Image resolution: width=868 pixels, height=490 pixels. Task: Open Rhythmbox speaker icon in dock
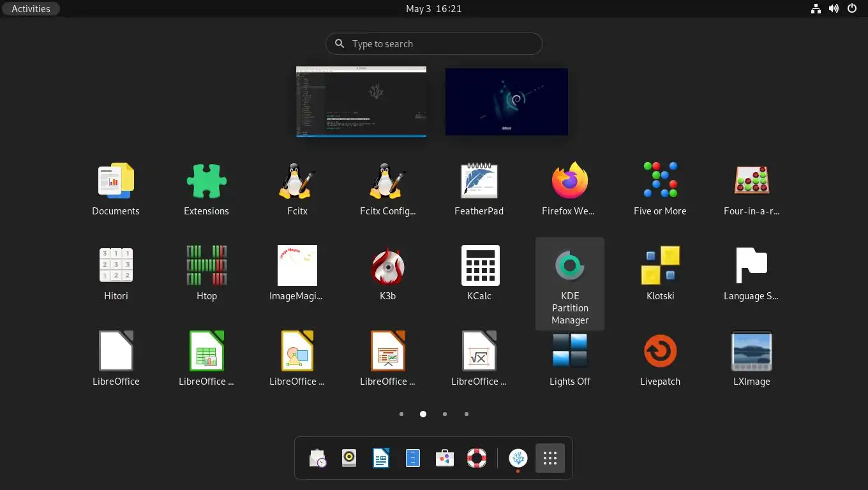[349, 458]
